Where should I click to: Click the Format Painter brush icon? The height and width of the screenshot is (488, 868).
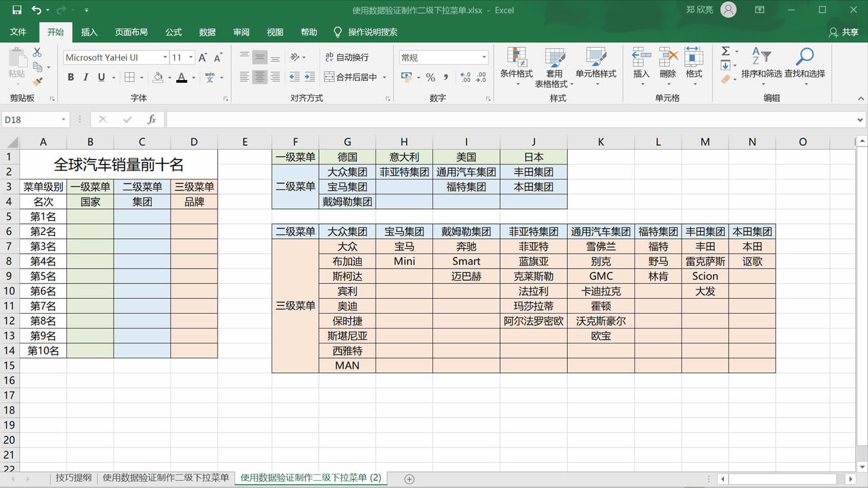pos(37,82)
